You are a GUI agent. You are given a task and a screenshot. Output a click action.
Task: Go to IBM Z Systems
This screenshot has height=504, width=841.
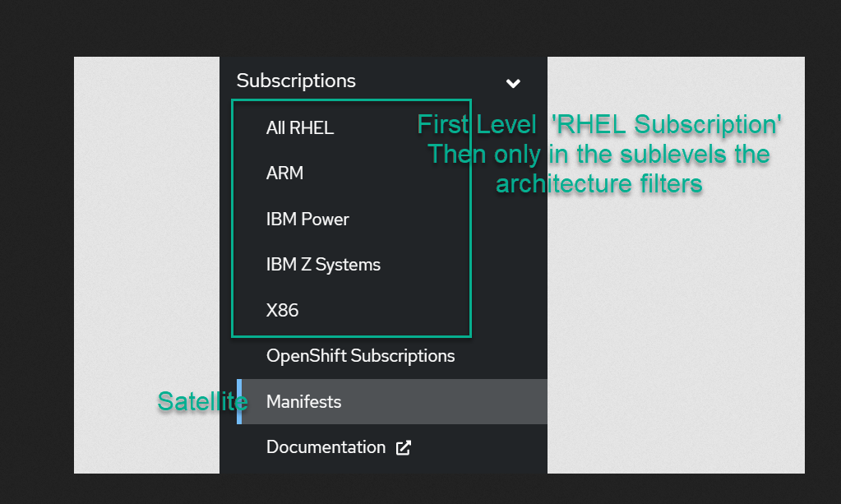coord(323,265)
